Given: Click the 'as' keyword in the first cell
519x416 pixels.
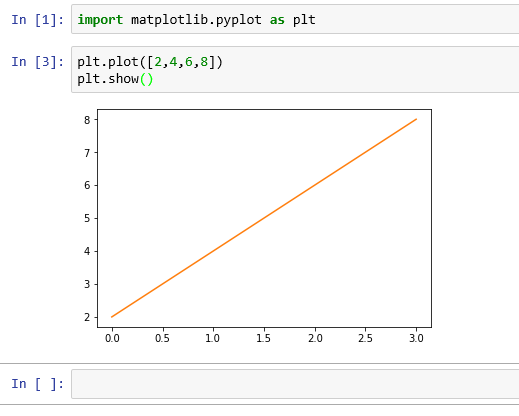Looking at the screenshot, I should point(277,20).
